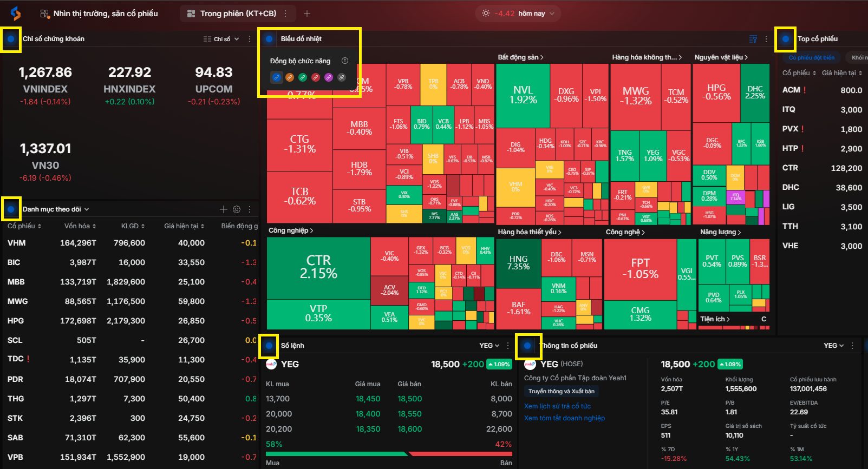The height and width of the screenshot is (469, 868).
Task: Open the 'Xem tóm tắt doanh nghiệp' link
Action: point(564,418)
